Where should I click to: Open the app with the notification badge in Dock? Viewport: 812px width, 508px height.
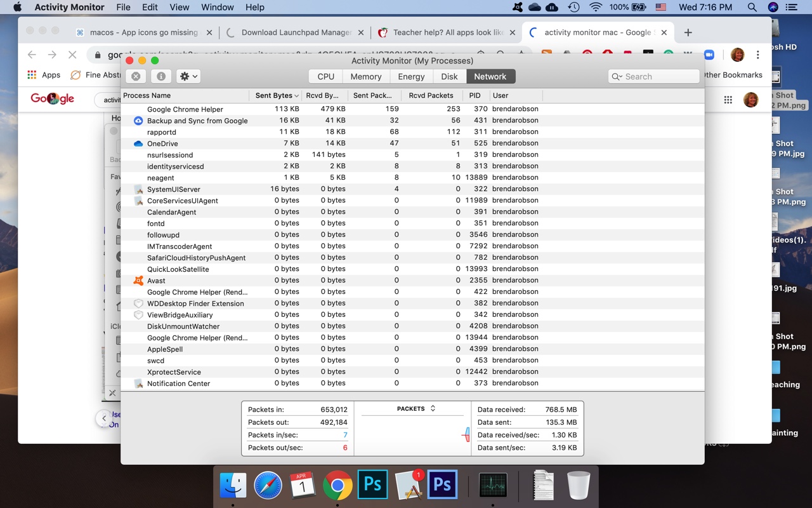click(408, 486)
